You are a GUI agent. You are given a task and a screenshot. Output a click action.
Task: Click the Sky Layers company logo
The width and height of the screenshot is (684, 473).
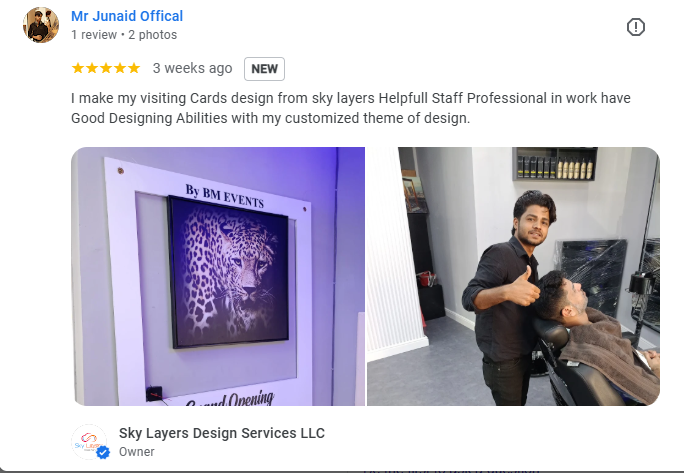click(x=89, y=442)
